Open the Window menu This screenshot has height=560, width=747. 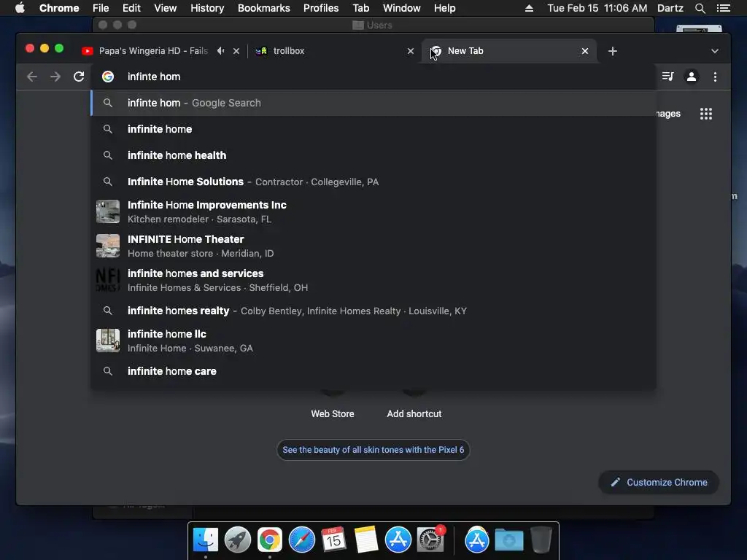pos(402,8)
